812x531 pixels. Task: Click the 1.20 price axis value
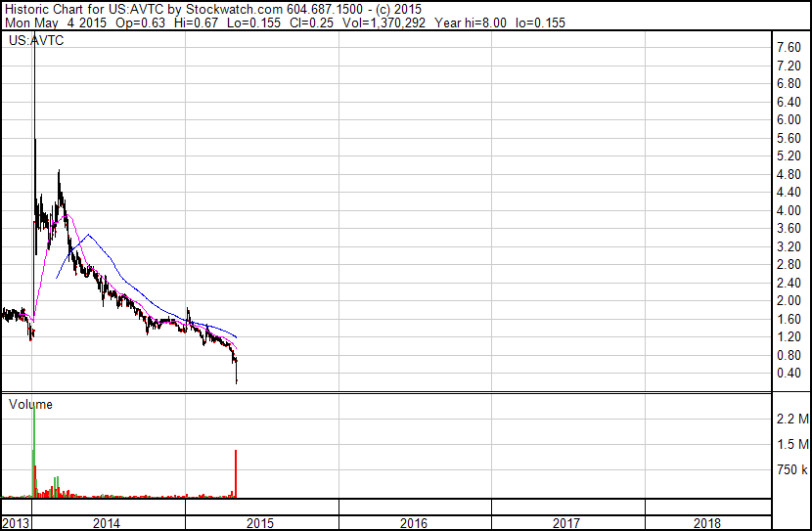pyautogui.click(x=789, y=337)
